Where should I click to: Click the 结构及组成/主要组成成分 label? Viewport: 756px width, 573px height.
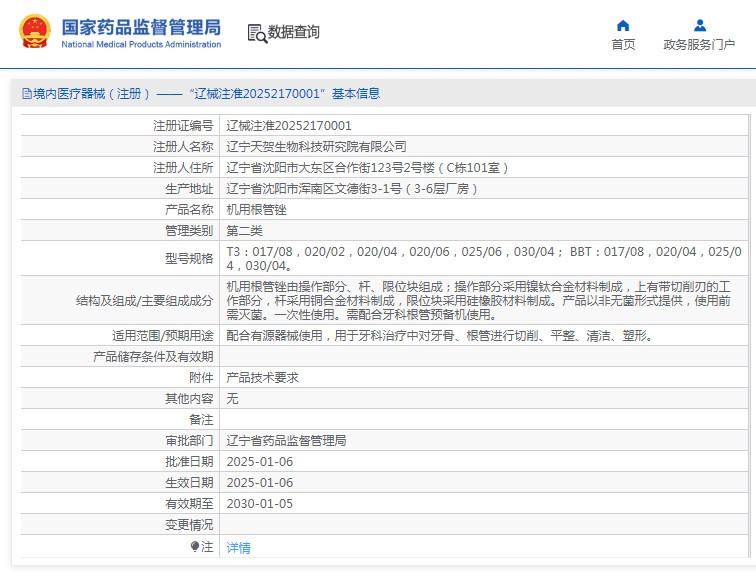145,300
